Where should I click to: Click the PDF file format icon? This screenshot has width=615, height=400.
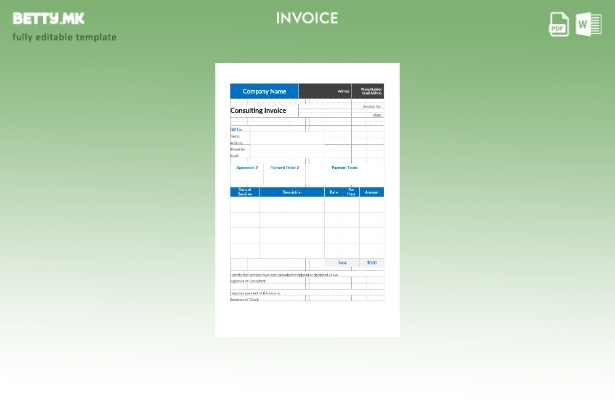pos(559,24)
